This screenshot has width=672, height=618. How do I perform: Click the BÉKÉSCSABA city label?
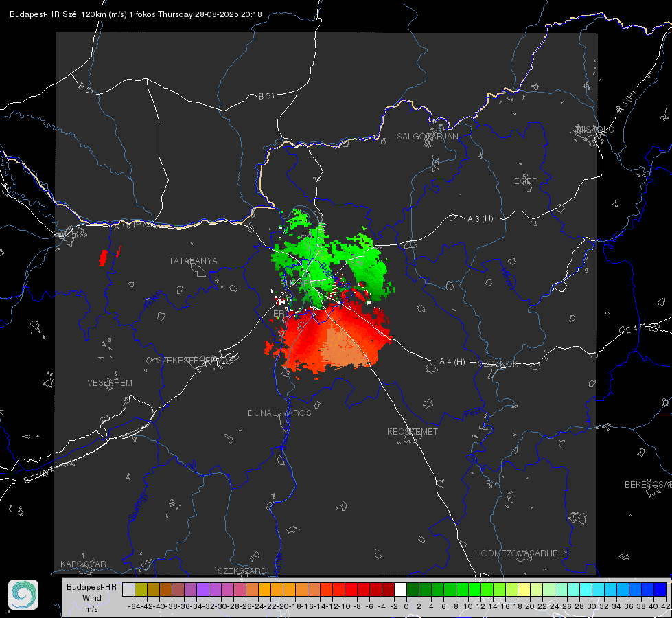(x=648, y=484)
